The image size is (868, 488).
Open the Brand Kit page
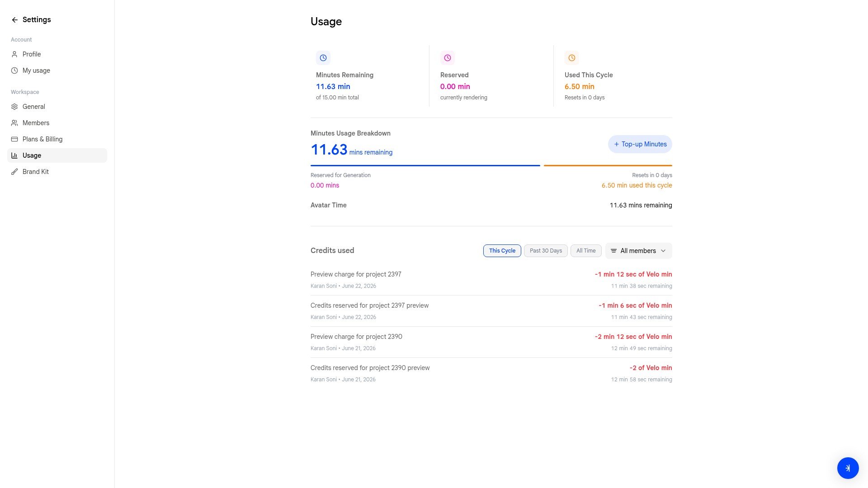[x=57, y=172]
